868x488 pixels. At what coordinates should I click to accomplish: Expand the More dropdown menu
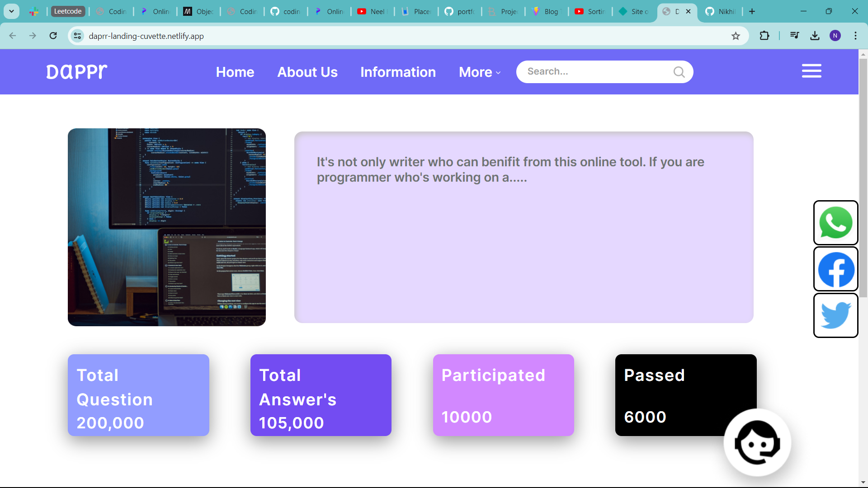(479, 72)
